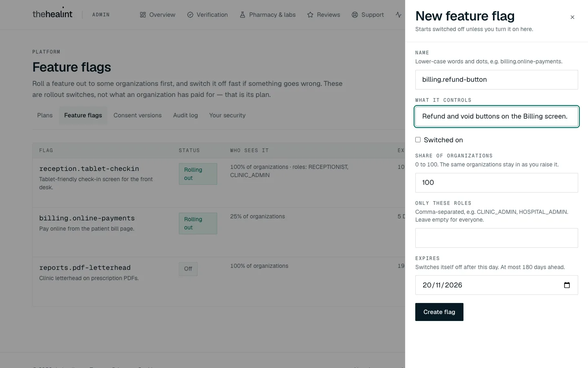This screenshot has height=368, width=588.
Task: Click the Only these roles input
Action: coord(497,238)
